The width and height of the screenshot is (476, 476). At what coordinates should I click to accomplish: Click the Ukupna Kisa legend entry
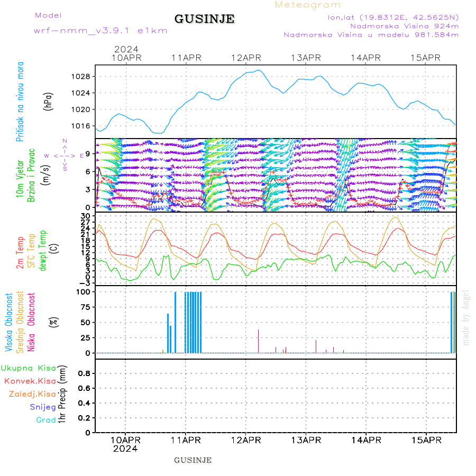(29, 368)
